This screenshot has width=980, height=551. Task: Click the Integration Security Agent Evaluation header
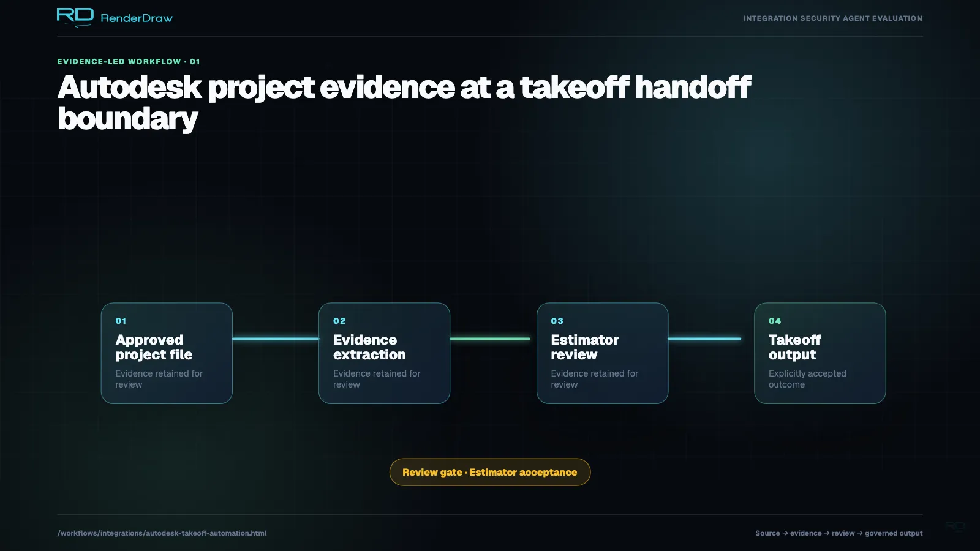[833, 18]
